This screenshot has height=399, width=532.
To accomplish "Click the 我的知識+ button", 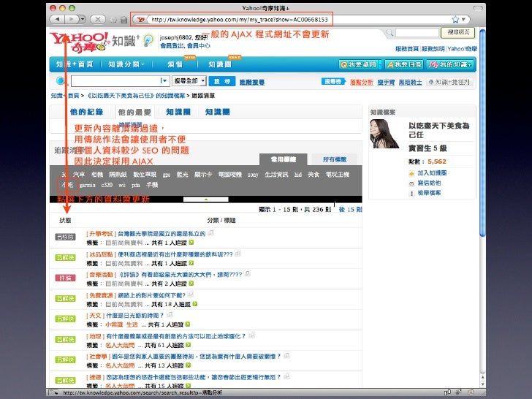I will point(450,64).
